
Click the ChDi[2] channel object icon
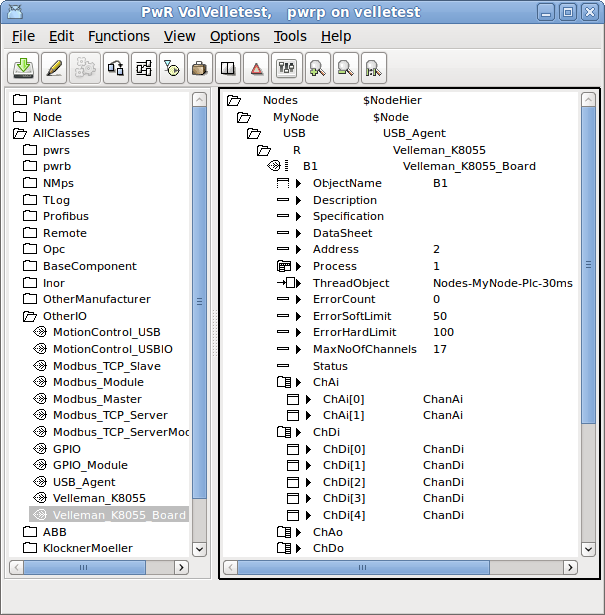293,482
